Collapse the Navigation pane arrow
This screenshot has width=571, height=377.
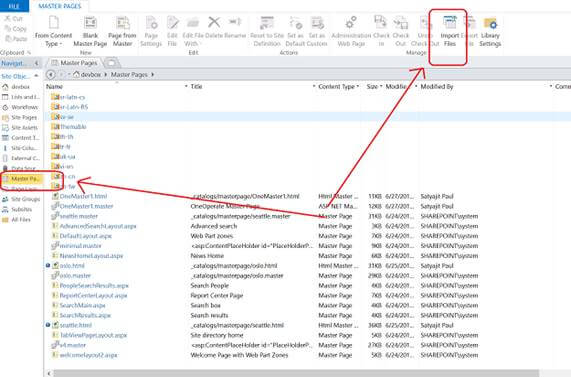click(36, 63)
